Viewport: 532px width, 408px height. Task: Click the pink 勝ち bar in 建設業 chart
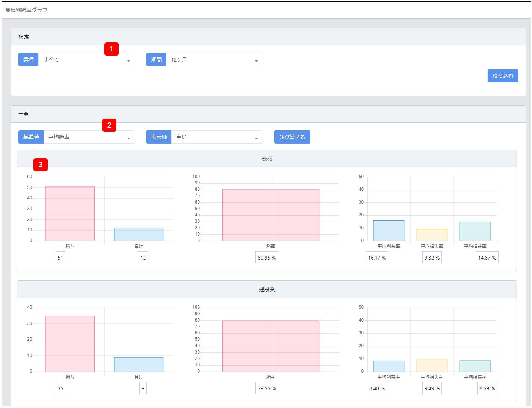(70, 344)
